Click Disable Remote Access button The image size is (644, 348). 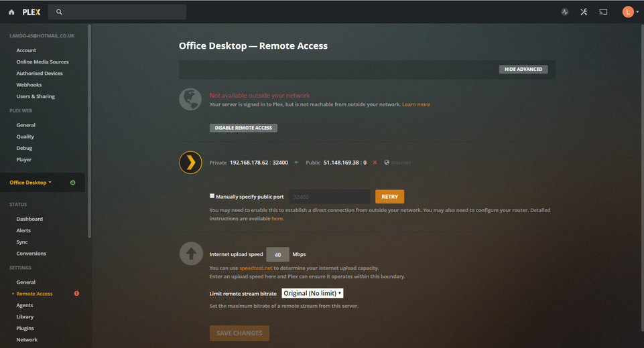point(243,128)
